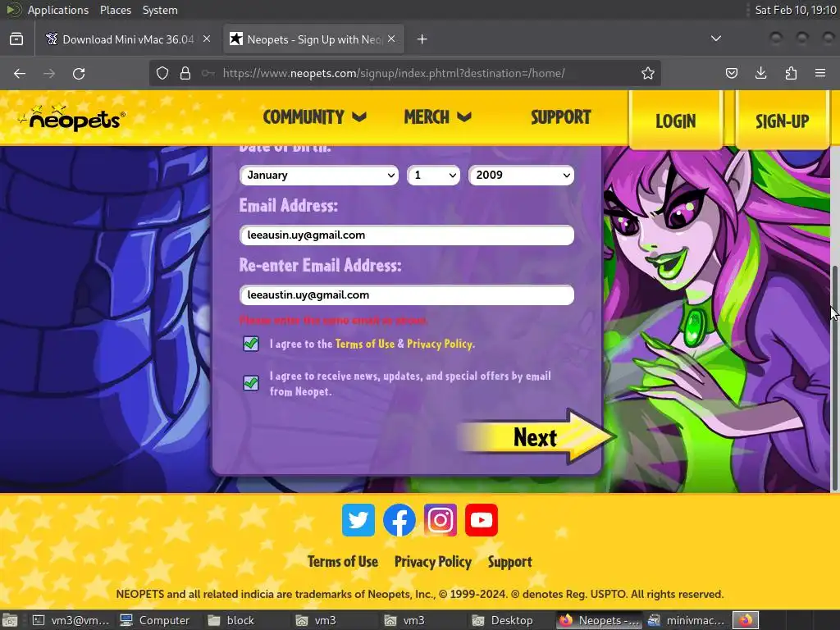The image size is (840, 630).
Task: Open the vm3@vm terminal taskbar item
Action: [71, 620]
